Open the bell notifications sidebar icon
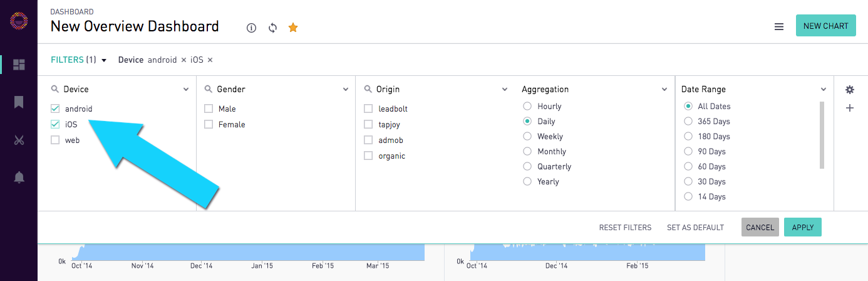This screenshot has width=868, height=281. click(x=19, y=178)
